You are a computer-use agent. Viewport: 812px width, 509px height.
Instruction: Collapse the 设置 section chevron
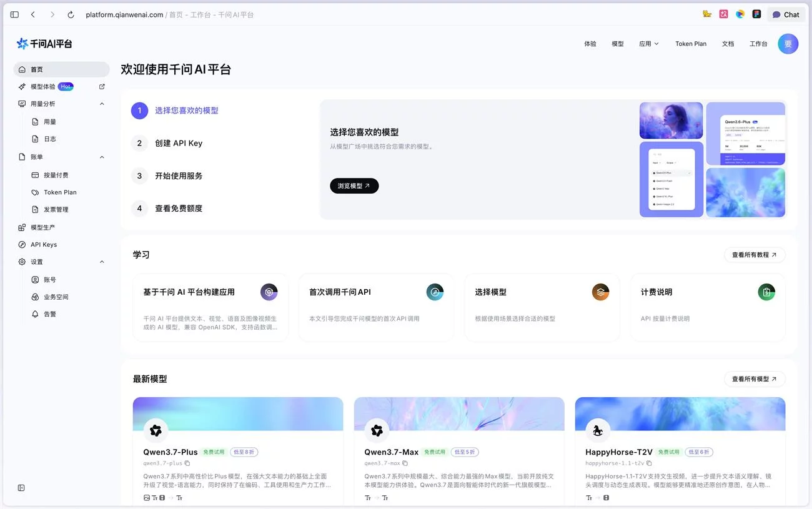tap(102, 262)
